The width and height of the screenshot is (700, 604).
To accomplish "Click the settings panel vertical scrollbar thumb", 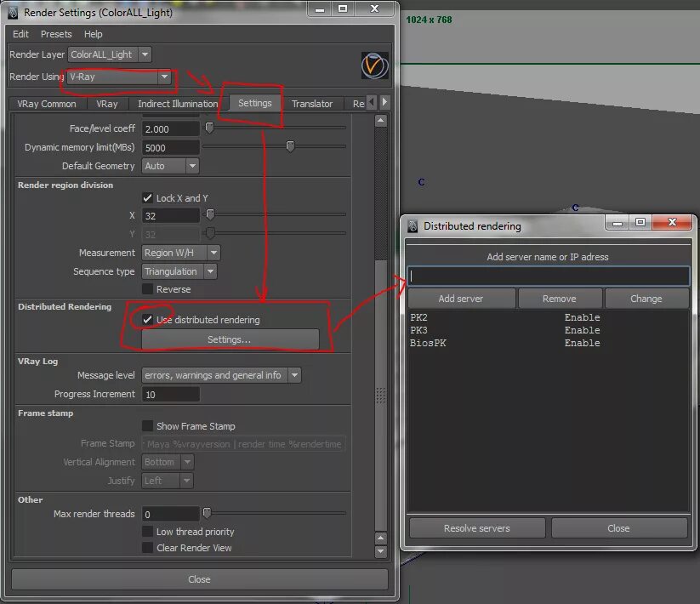I will 380,394.
